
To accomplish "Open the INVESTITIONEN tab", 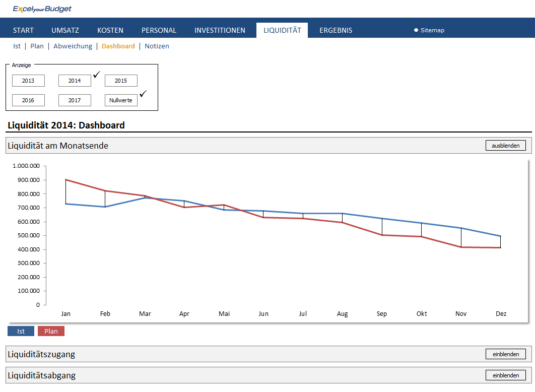I will tap(220, 30).
